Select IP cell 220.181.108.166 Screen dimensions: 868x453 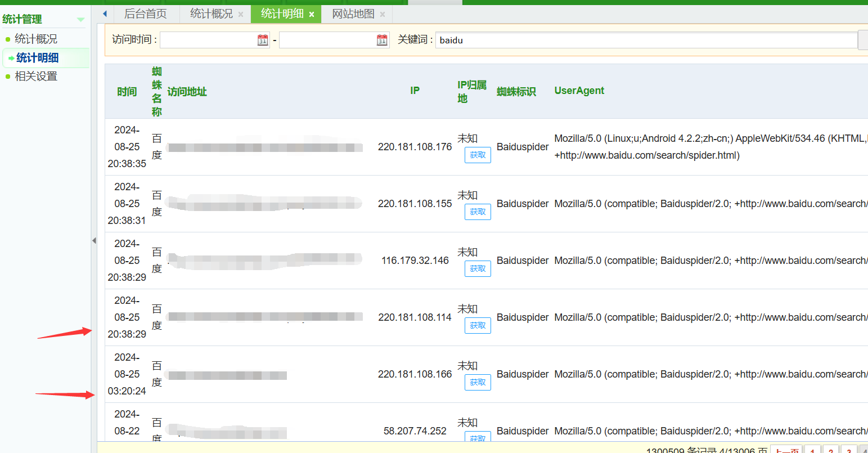coord(415,374)
